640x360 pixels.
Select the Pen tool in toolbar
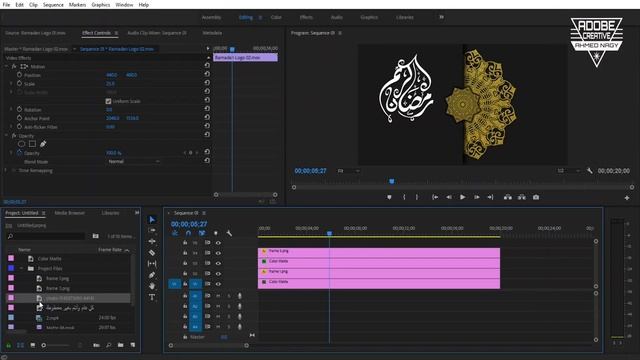point(152,275)
